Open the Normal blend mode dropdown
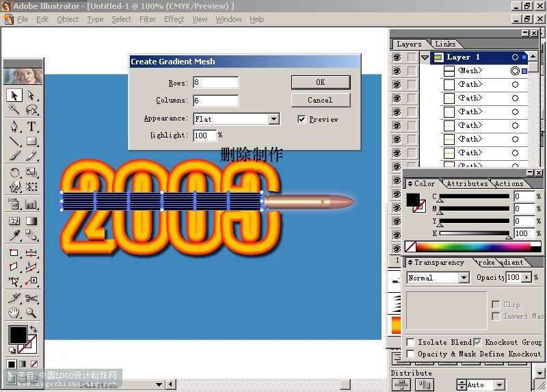Viewport: 547px width, 392px height. tap(438, 278)
